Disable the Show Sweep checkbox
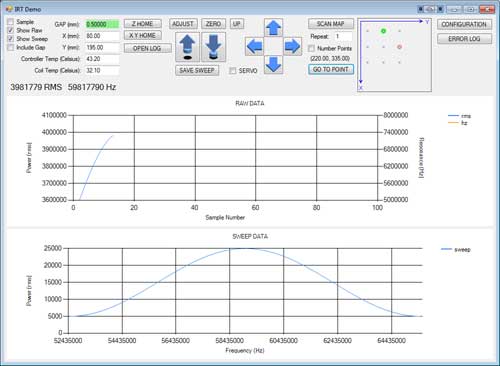Screen dimensions: 500x366 click(11, 39)
